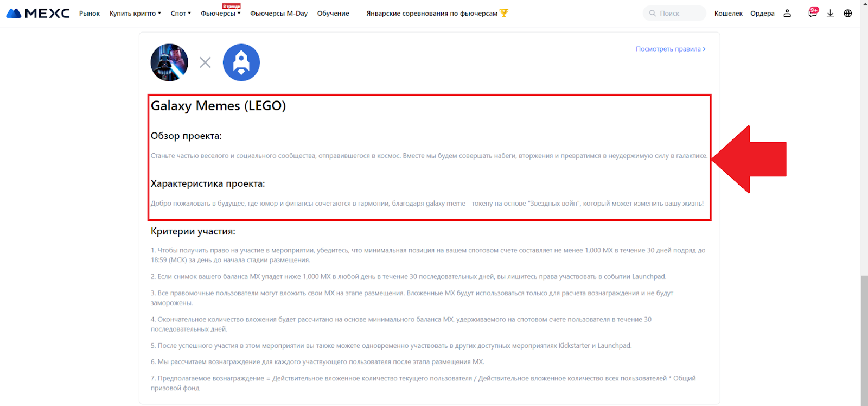868x406 pixels.
Task: Expand the Фьючерсы dropdown
Action: click(220, 14)
